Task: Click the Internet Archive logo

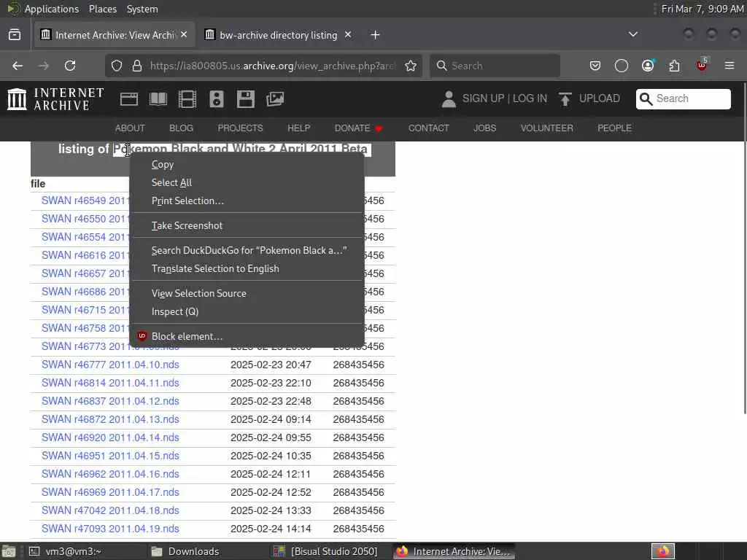Action: (x=55, y=99)
